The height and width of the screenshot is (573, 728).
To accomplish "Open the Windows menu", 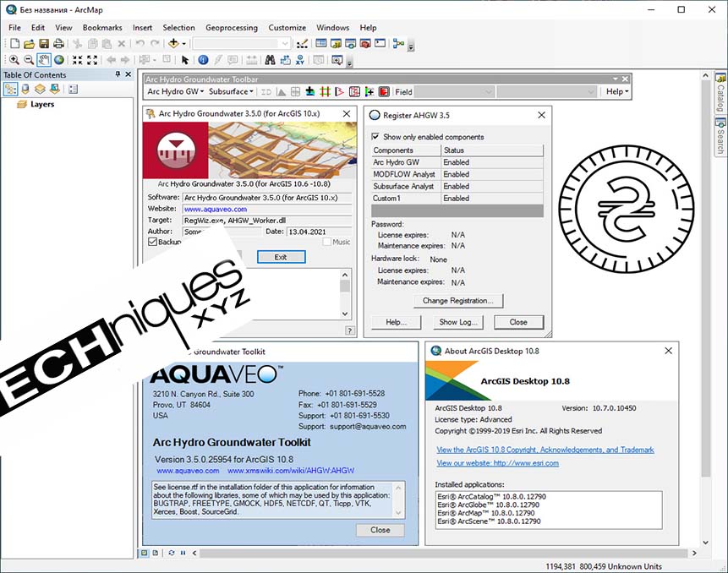I will tap(332, 28).
